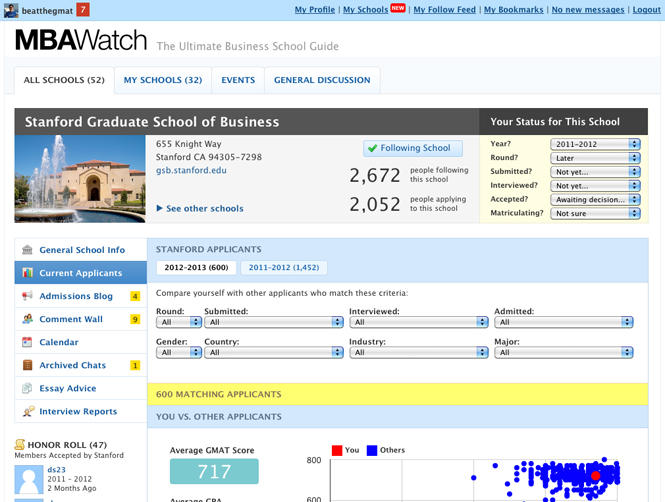Click the red notification badge showing 7
This screenshot has width=665, height=502.
click(x=83, y=9)
